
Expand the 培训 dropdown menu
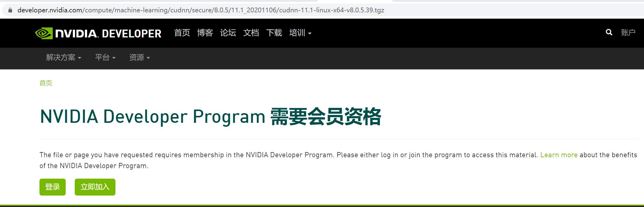click(x=300, y=33)
